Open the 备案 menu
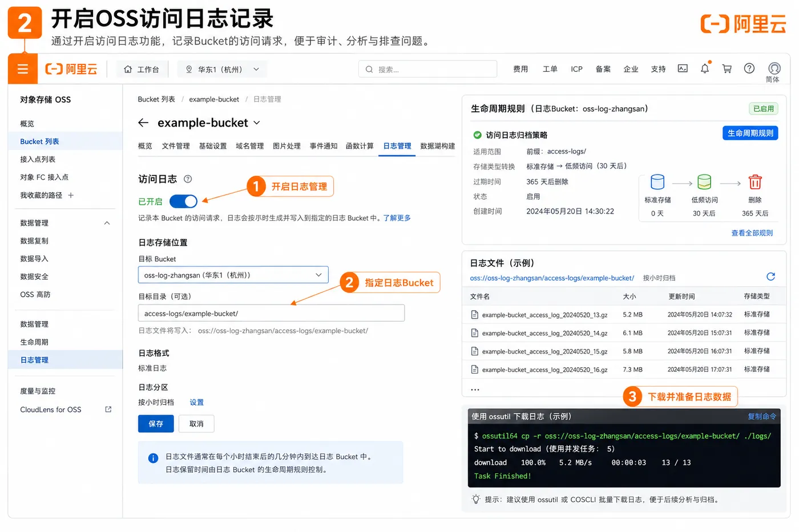The image size is (799, 532). (x=603, y=69)
